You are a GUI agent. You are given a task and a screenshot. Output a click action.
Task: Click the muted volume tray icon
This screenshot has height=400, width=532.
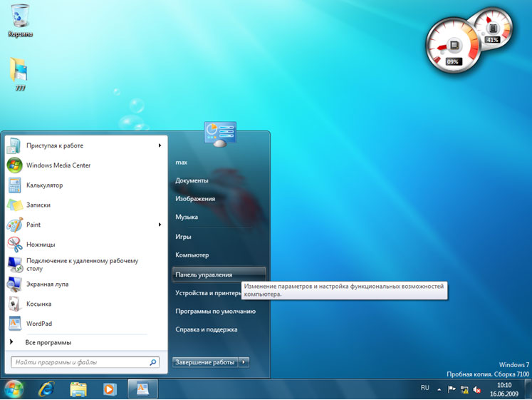477,389
